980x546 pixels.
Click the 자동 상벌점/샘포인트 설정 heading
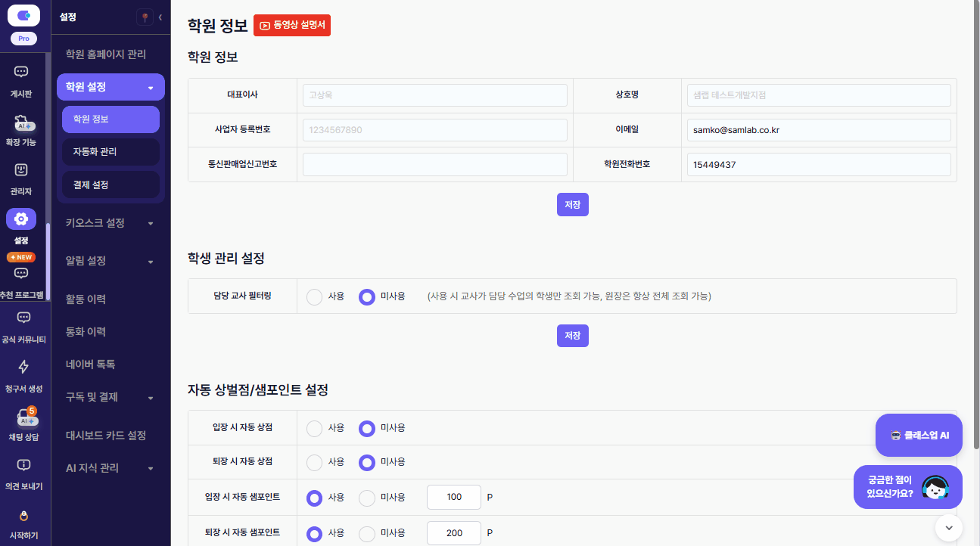click(x=258, y=390)
